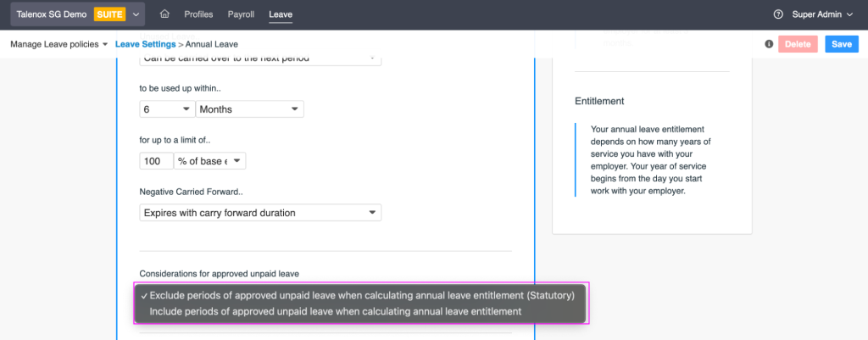The height and width of the screenshot is (340, 868).
Task: Click the red Delete button
Action: pos(798,44)
